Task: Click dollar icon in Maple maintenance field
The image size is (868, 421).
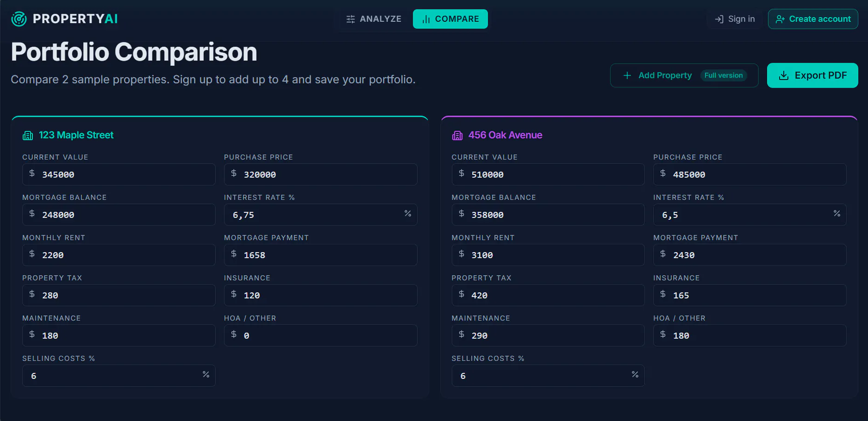Action: (x=32, y=334)
